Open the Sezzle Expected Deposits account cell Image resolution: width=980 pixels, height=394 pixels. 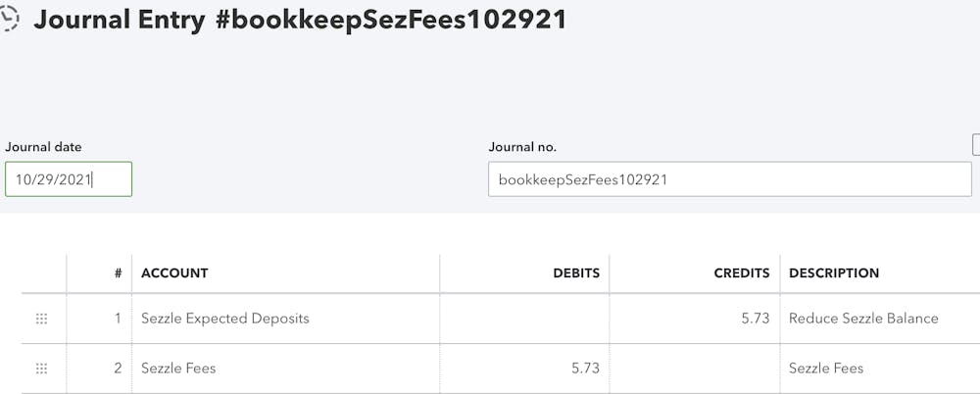pos(284,319)
